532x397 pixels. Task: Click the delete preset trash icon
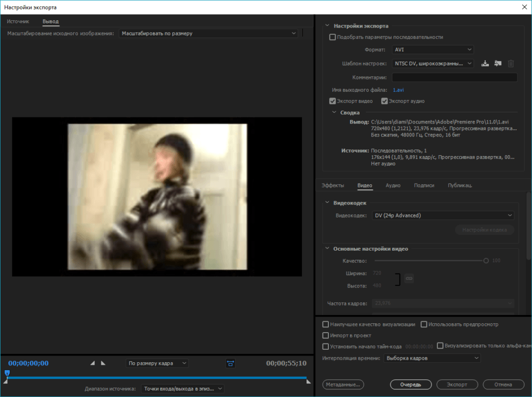click(511, 63)
